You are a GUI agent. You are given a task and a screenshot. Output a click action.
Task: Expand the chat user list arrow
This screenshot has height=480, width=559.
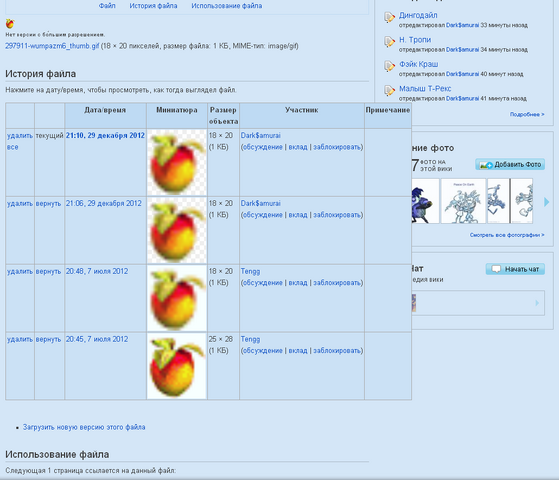click(x=537, y=303)
